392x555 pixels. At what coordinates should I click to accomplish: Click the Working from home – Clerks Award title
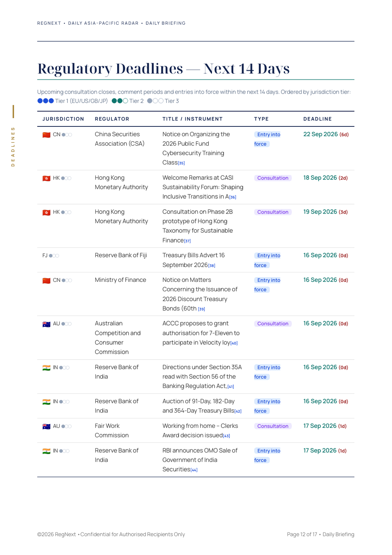pyautogui.click(x=200, y=431)
